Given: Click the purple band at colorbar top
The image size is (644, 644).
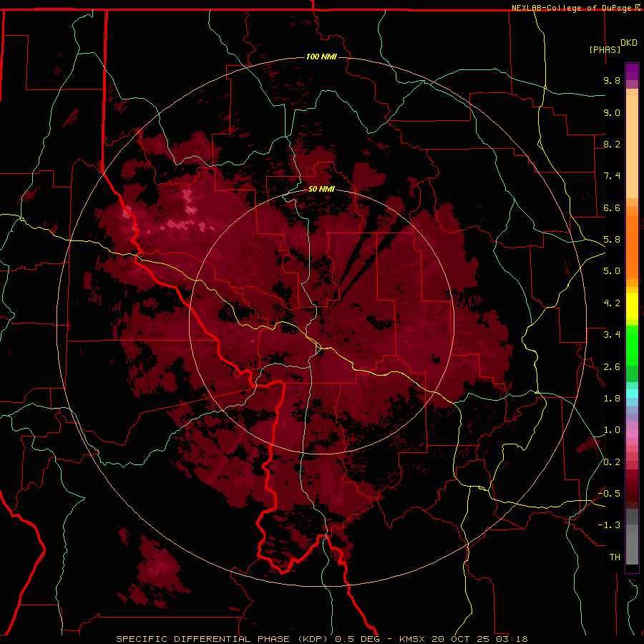Looking at the screenshot, I should 632,72.
